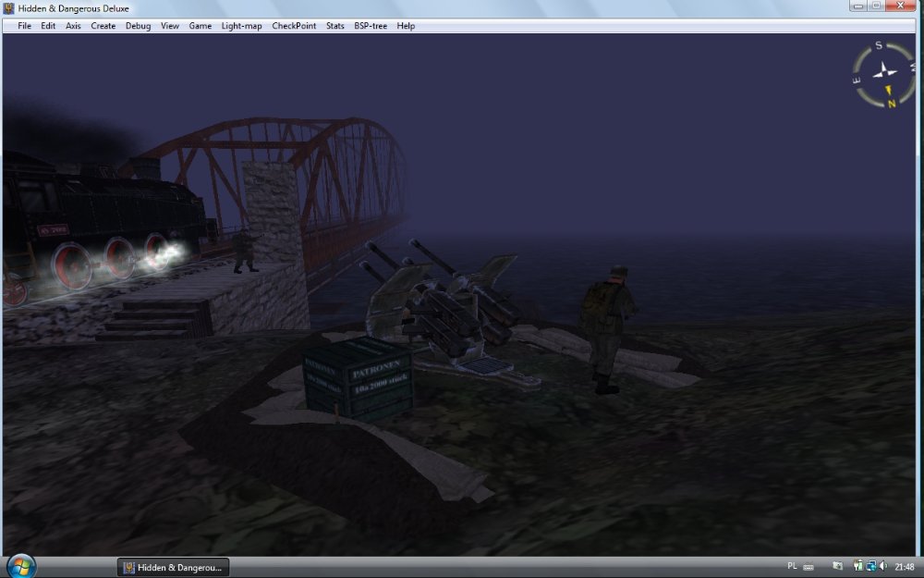This screenshot has height=578, width=924.
Task: Click the 21:48 clock
Action: click(905, 567)
